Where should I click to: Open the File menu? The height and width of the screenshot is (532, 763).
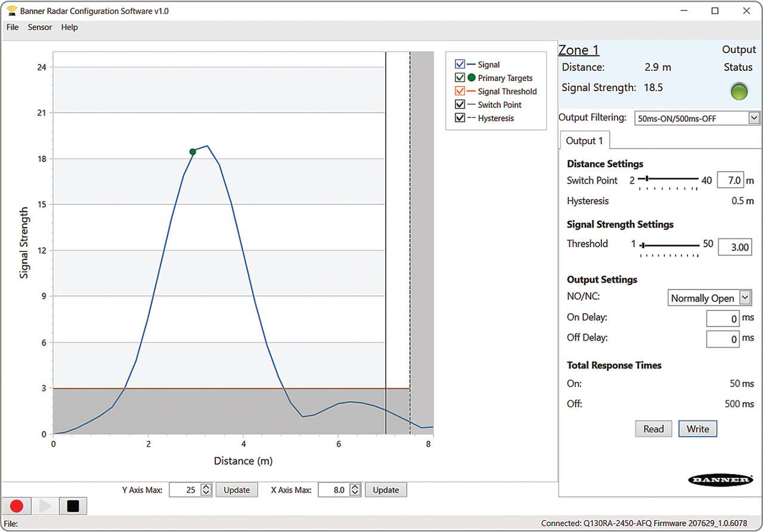point(12,27)
